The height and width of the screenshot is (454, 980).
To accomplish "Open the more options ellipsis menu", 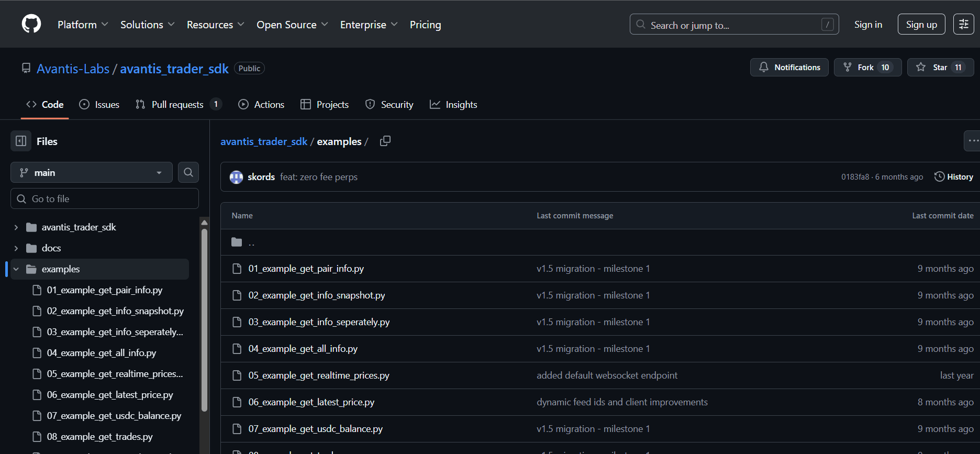I will pos(972,141).
